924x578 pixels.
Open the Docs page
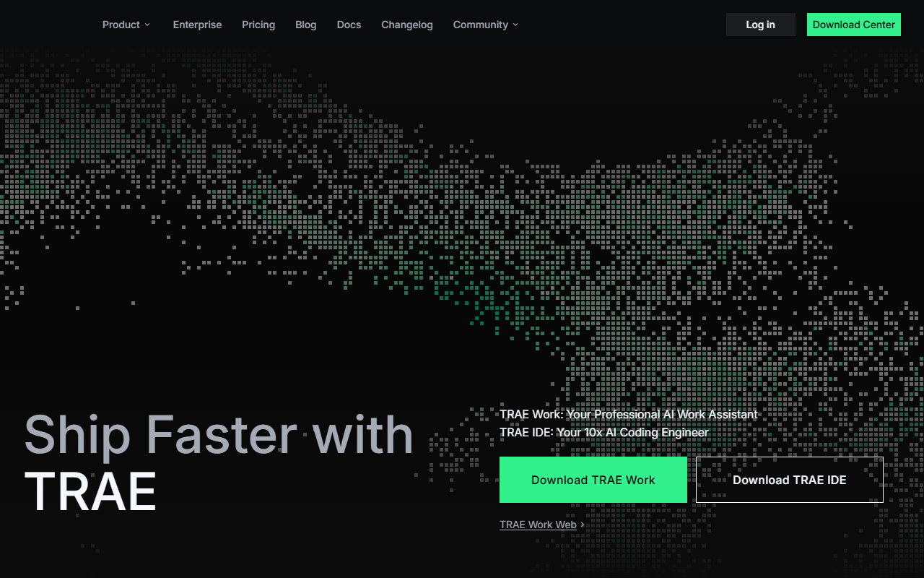pos(349,25)
